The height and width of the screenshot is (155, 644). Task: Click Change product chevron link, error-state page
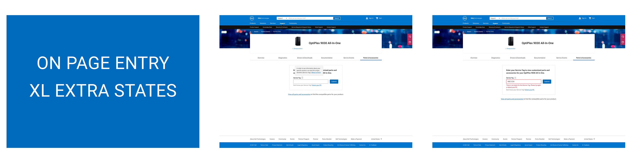click(510, 49)
